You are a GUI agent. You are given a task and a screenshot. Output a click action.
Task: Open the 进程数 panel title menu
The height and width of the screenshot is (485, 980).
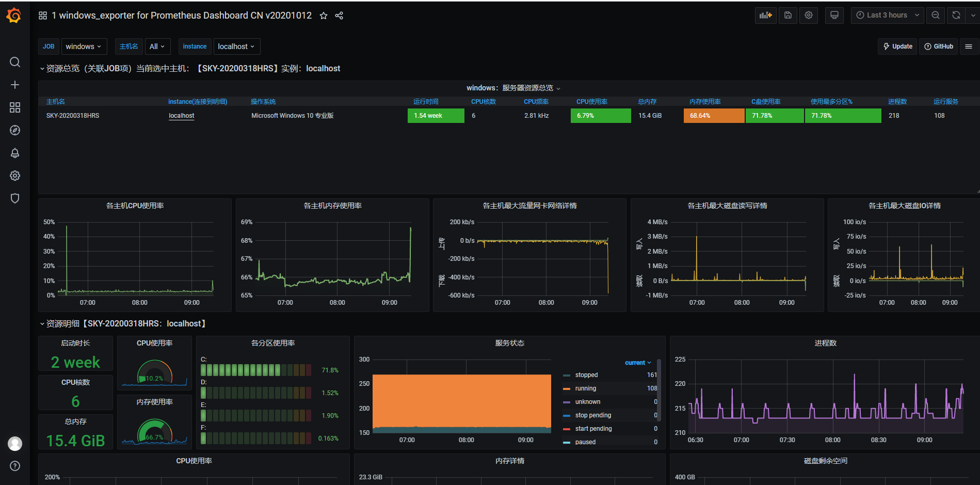(826, 343)
